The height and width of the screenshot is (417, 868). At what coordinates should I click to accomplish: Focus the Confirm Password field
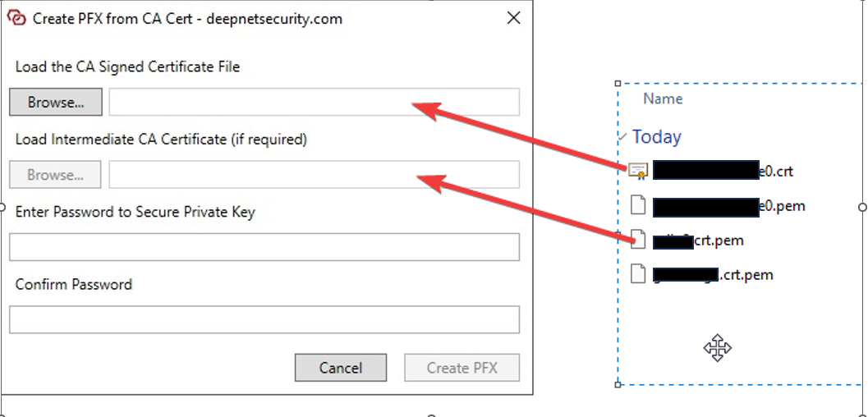click(264, 319)
